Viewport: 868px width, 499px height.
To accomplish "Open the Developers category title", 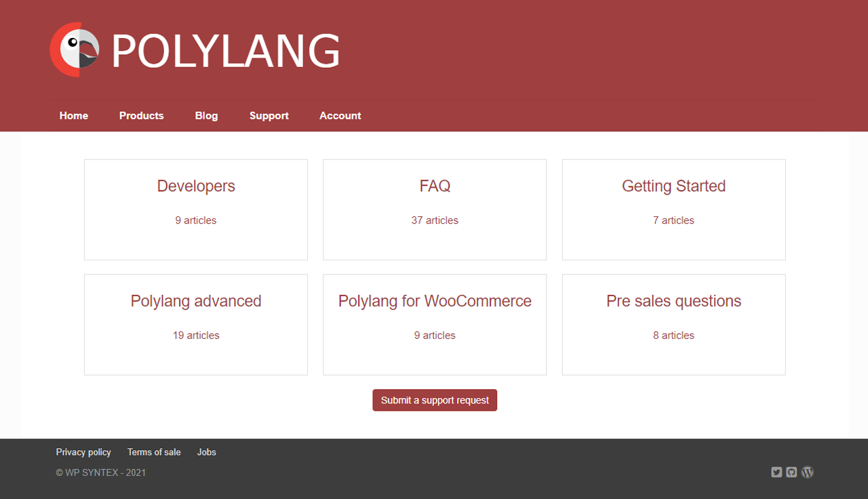I will tap(196, 186).
